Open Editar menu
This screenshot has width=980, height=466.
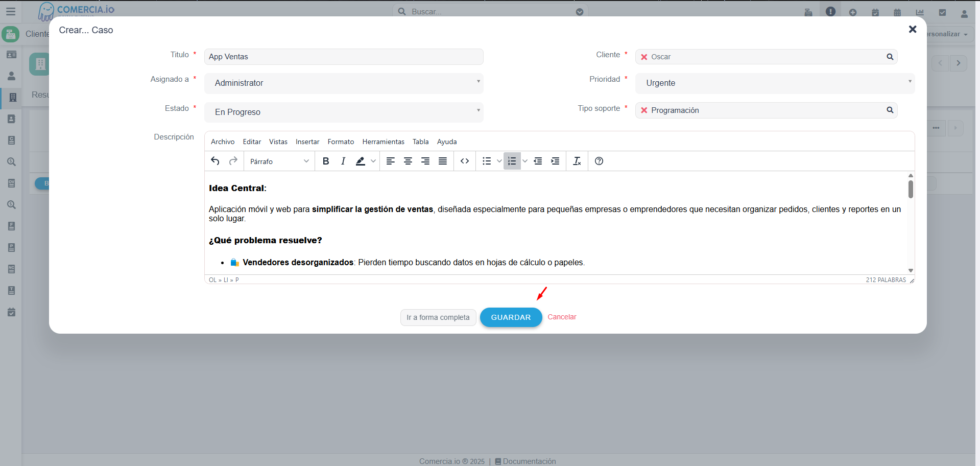pyautogui.click(x=252, y=142)
